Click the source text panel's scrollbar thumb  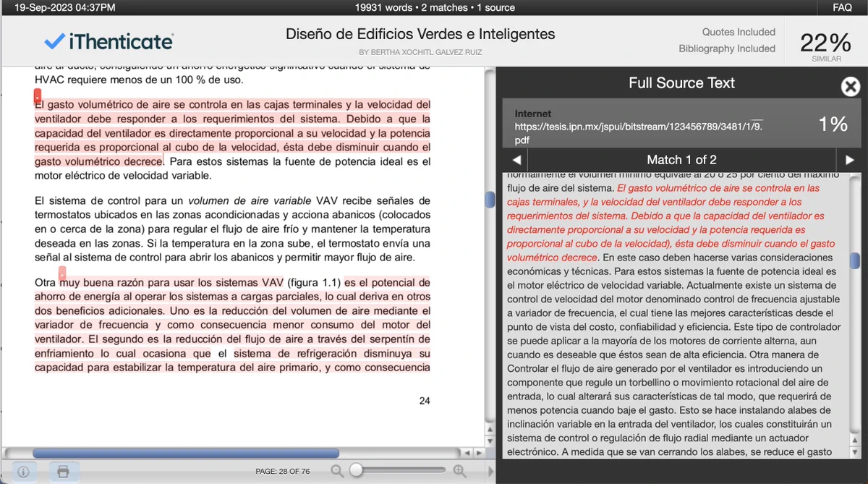pos(855,260)
